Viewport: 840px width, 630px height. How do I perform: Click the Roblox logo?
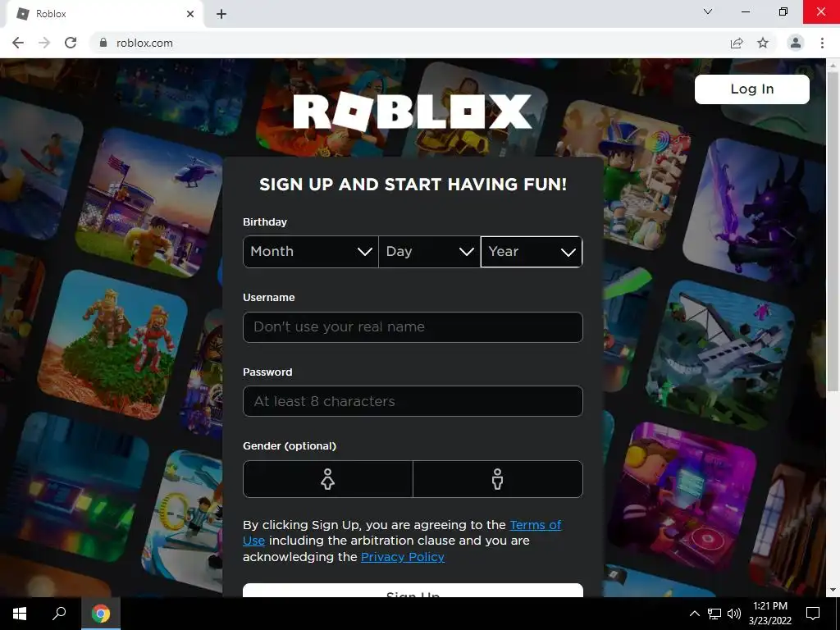(413, 112)
